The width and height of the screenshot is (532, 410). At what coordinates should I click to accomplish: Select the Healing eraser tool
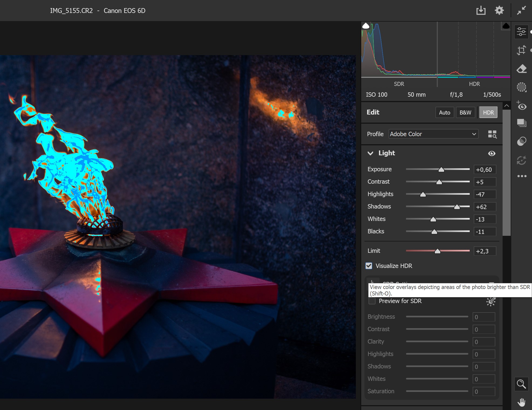(521, 69)
